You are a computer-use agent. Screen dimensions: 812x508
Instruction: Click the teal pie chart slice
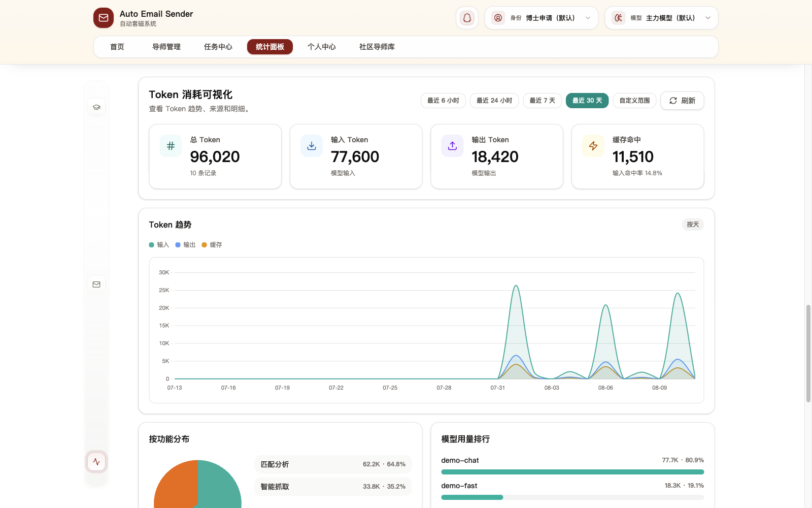pyautogui.click(x=221, y=485)
